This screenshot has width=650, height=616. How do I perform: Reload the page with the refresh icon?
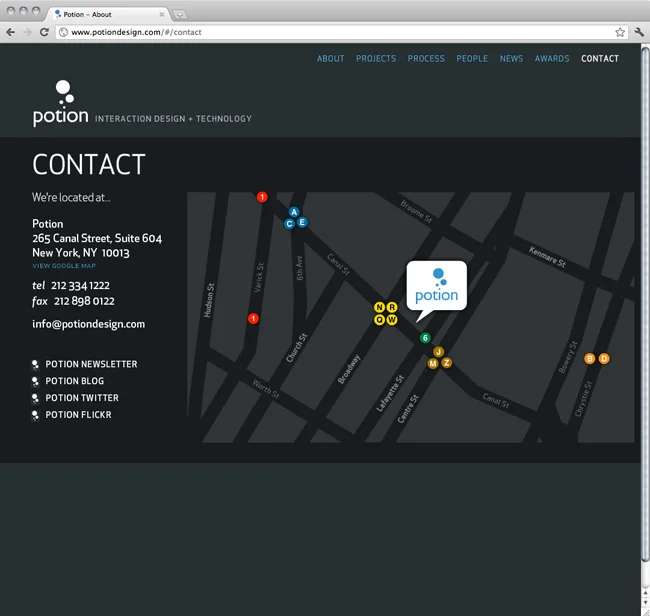point(44,32)
